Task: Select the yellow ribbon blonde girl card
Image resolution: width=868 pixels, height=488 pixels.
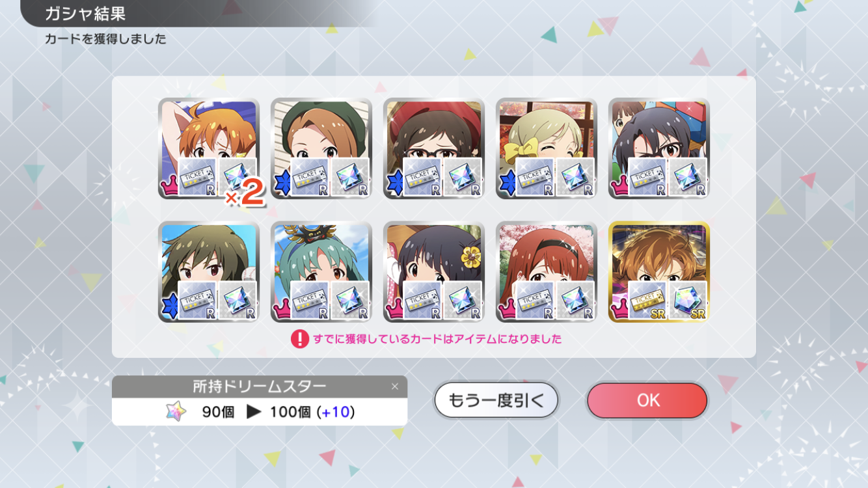Action: (547, 149)
